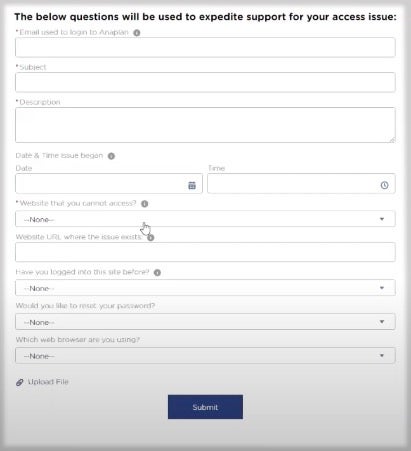Click into the Subject text field
This screenshot has width=411, height=451.
[205, 82]
